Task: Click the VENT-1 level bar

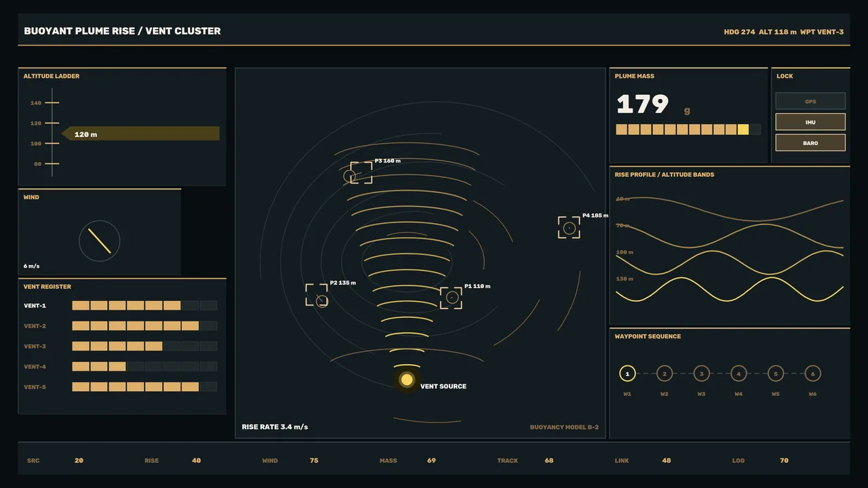Action: [x=144, y=306]
